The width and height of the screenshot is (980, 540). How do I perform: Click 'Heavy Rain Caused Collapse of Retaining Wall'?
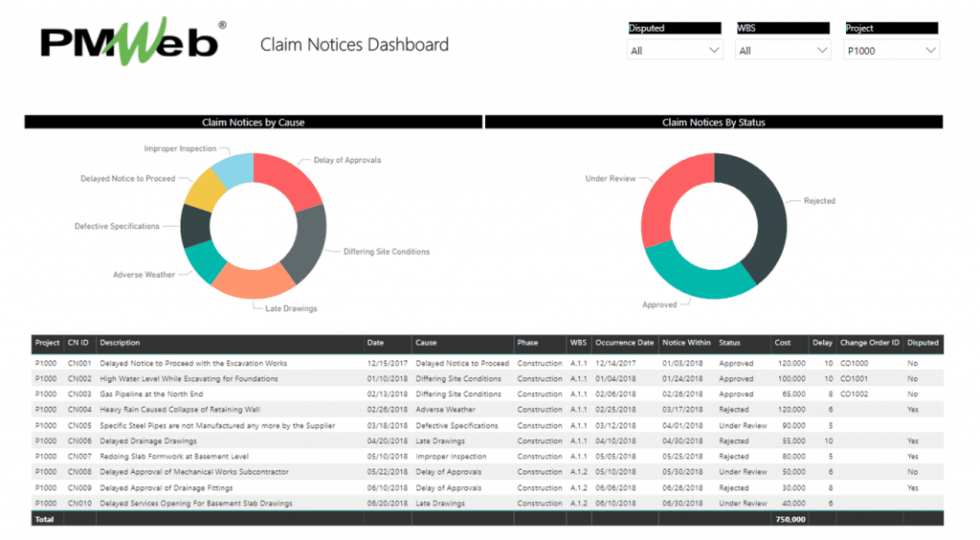[x=180, y=410]
